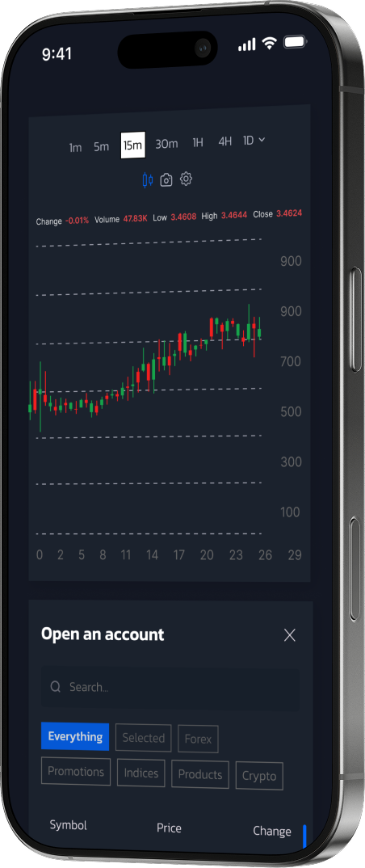Close the Open an account panel

pyautogui.click(x=289, y=635)
